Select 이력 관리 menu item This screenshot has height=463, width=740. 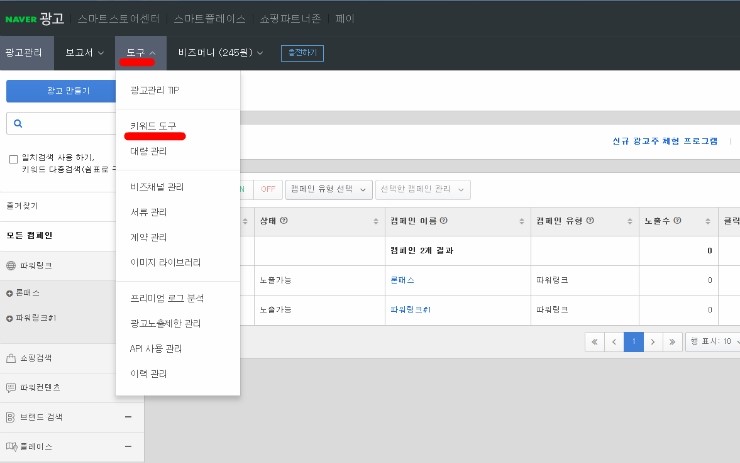[x=148, y=374]
